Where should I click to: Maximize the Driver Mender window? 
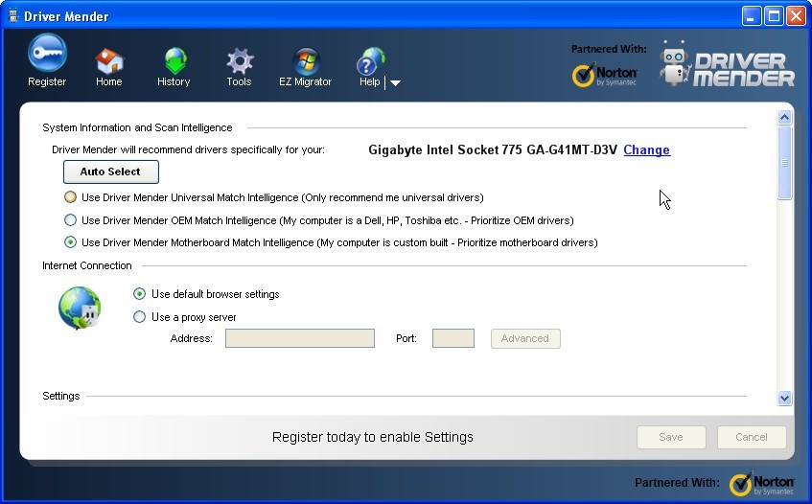click(x=774, y=16)
